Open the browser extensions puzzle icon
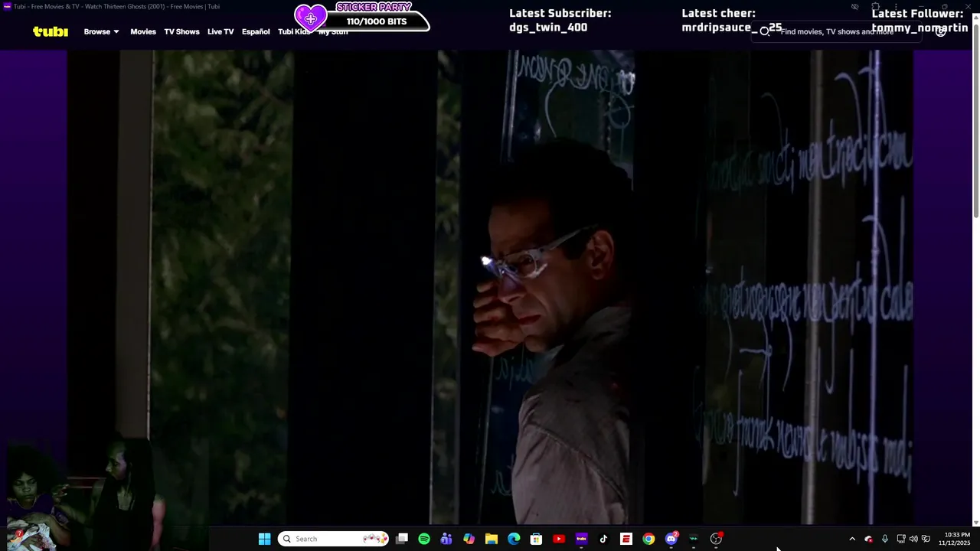980x551 pixels. point(875,7)
